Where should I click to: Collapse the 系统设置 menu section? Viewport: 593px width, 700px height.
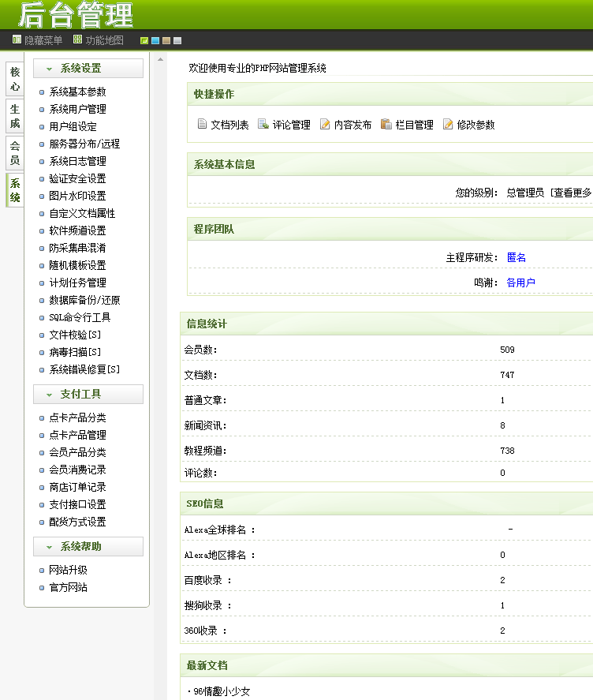pyautogui.click(x=88, y=69)
